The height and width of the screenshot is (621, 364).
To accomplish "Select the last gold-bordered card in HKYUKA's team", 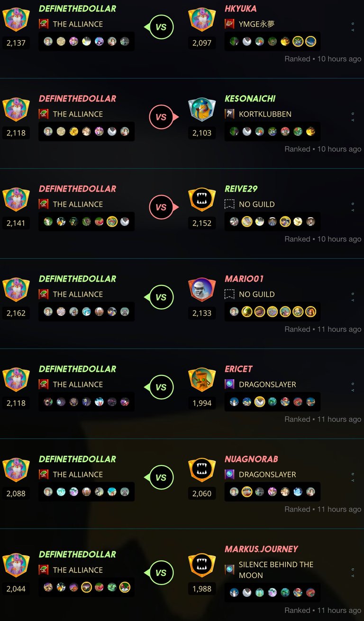I will [310, 41].
